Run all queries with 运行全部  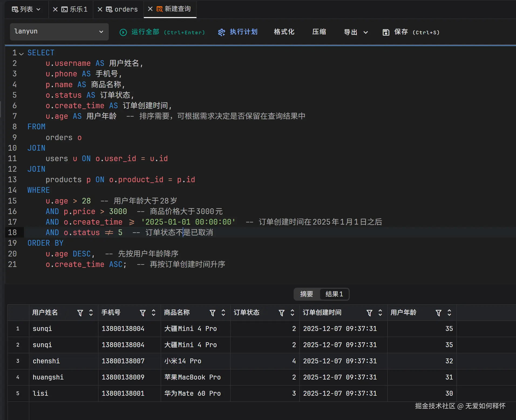(162, 32)
